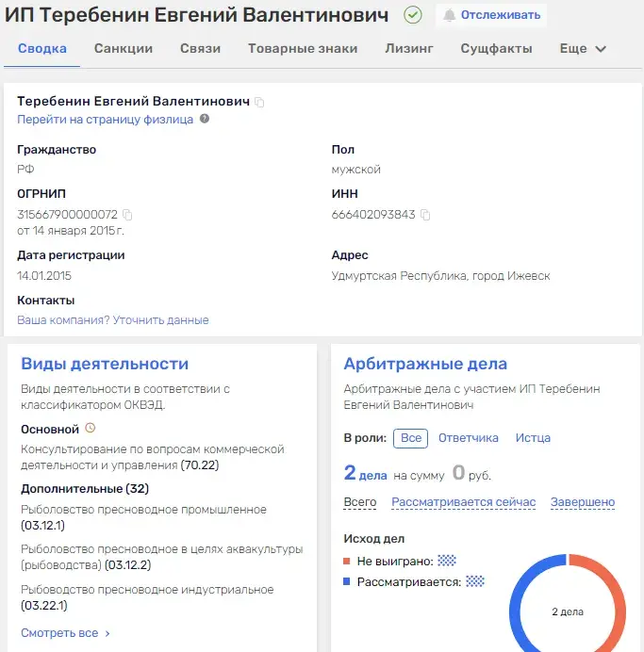This screenshot has width=644, height=652.
Task: Open the Арбитражные дела heading link
Action: [x=425, y=364]
